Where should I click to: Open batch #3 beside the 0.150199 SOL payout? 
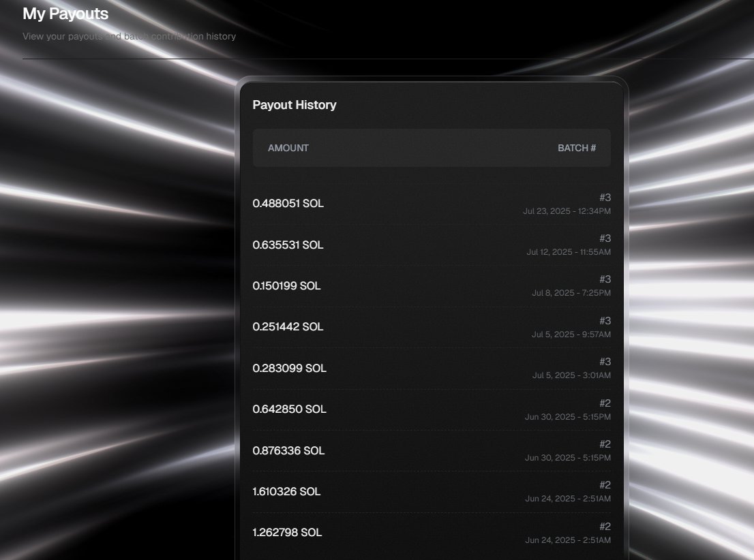coord(605,279)
